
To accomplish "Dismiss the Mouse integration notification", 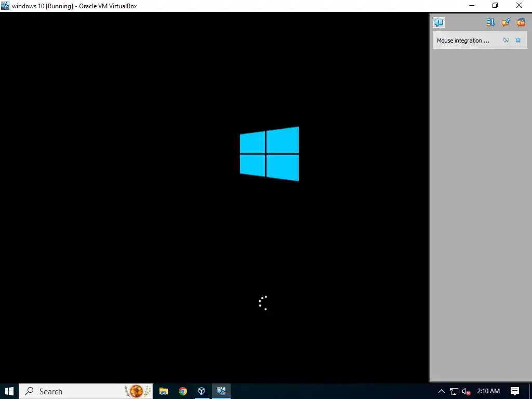I will pyautogui.click(x=518, y=40).
